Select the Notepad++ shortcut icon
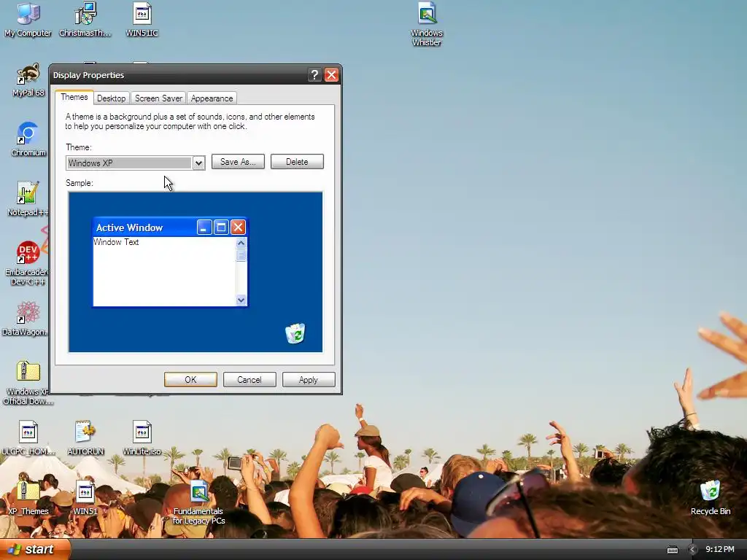Screen dimensions: 747x560 click(28, 200)
